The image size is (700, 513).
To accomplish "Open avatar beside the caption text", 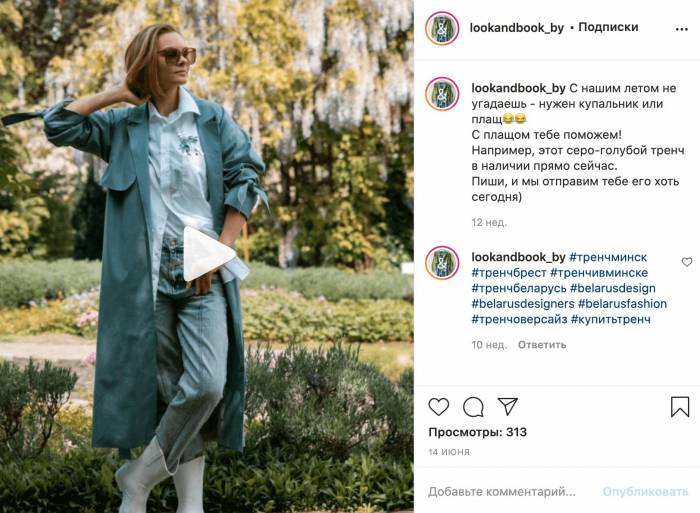I will pyautogui.click(x=442, y=94).
